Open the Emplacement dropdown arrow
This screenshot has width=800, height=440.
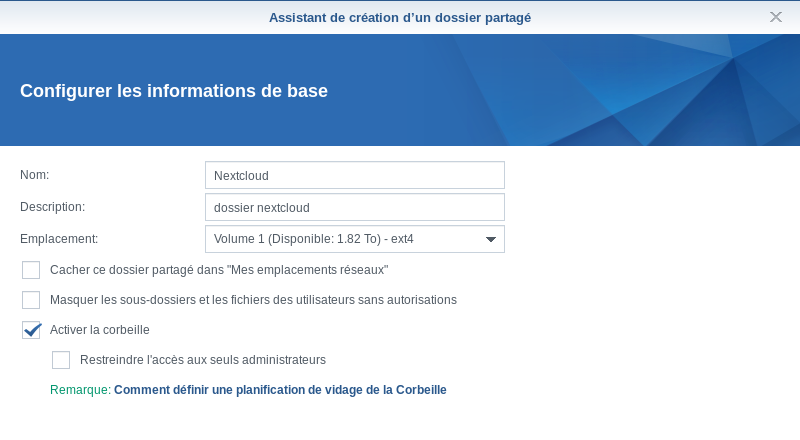(490, 240)
